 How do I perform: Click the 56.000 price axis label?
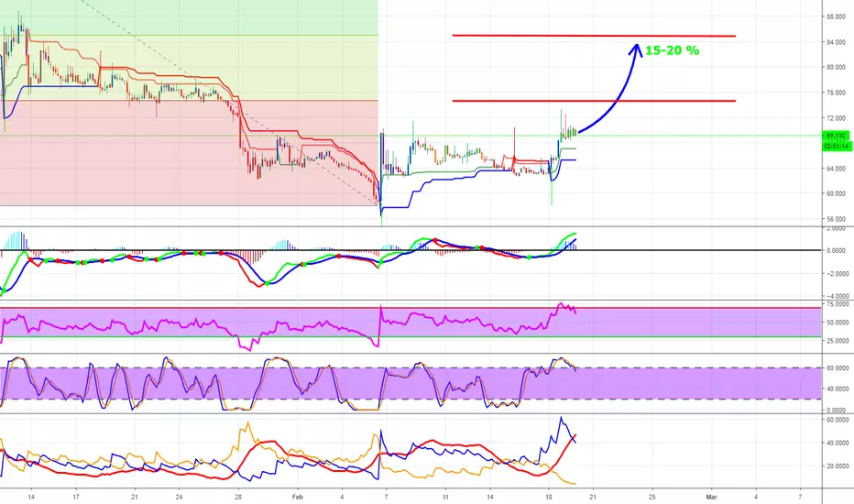click(x=836, y=219)
